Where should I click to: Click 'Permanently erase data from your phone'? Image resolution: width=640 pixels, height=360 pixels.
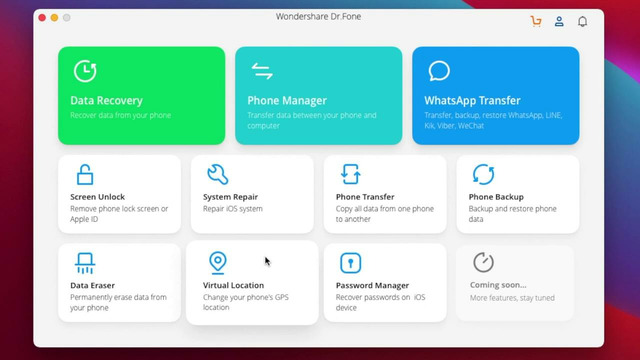pyautogui.click(x=118, y=302)
